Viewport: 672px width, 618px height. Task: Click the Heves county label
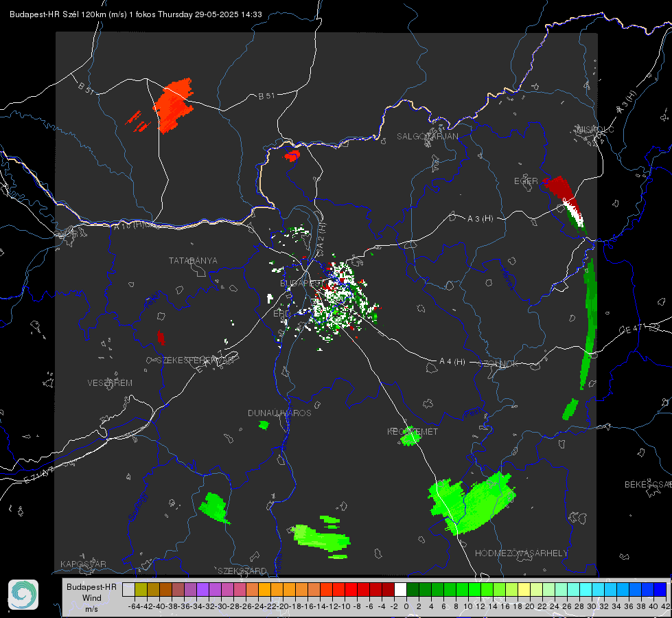507,279
